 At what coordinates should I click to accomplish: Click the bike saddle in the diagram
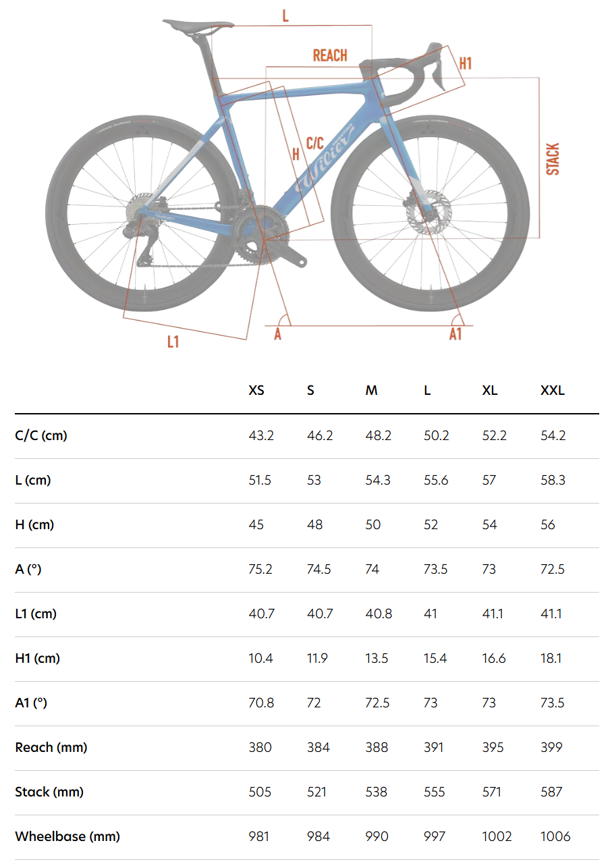coord(196,25)
